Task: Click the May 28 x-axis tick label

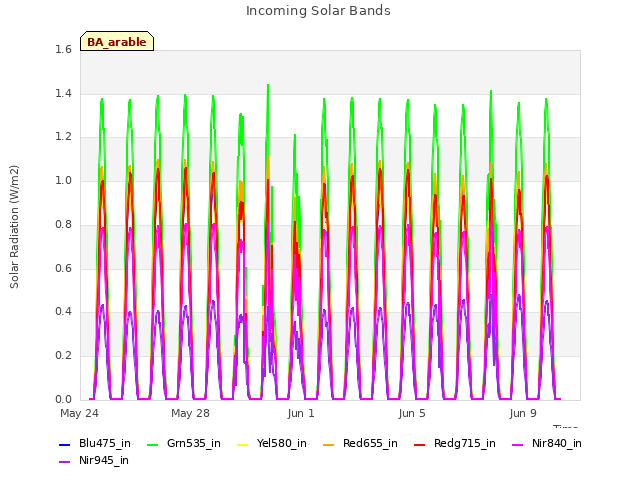Action: pyautogui.click(x=190, y=413)
